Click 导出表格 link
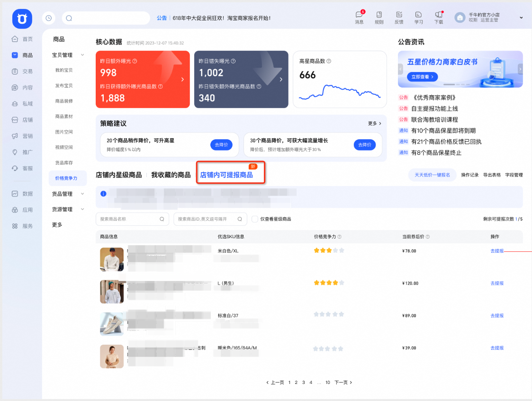Screen dimensions: 532x401 pos(492,175)
